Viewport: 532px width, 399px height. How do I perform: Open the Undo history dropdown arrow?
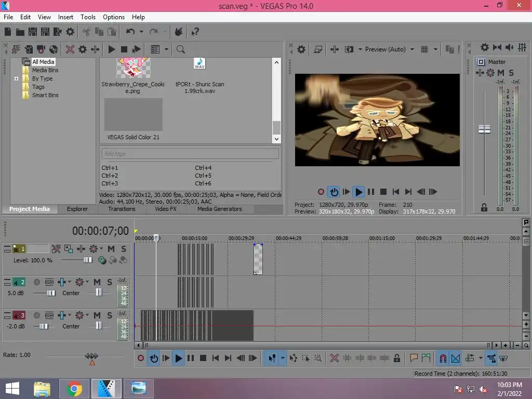pos(141,32)
